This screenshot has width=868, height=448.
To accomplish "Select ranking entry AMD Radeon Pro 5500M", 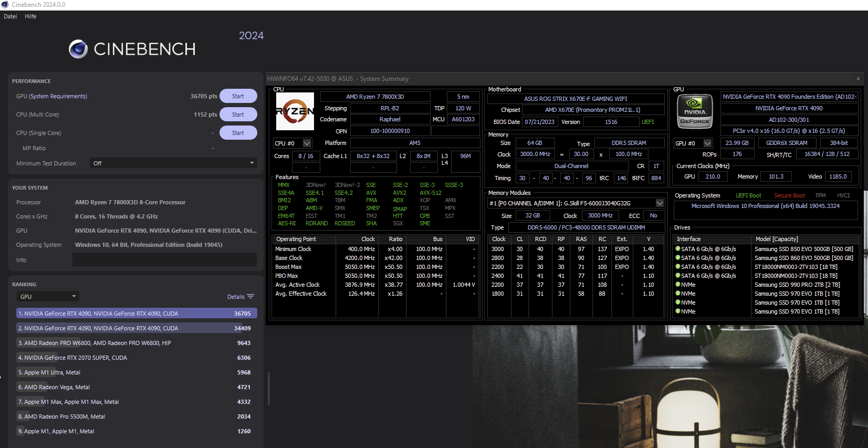I will 137,416.
